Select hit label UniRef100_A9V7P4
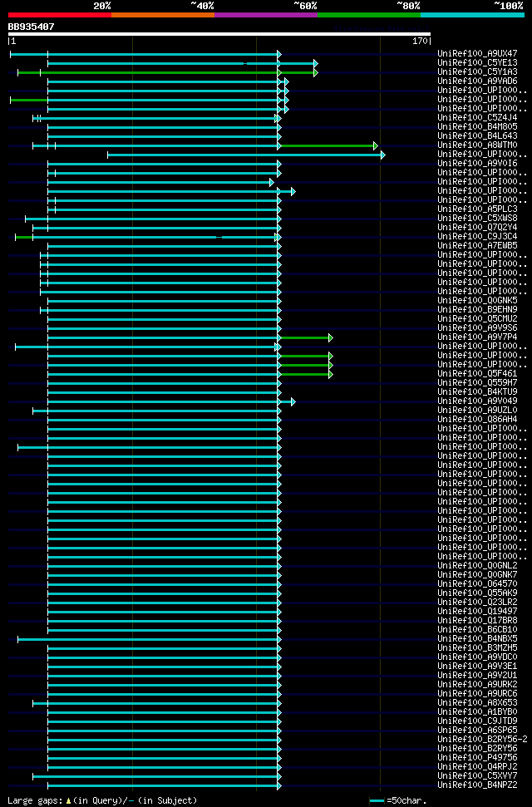The image size is (532, 807). click(477, 337)
